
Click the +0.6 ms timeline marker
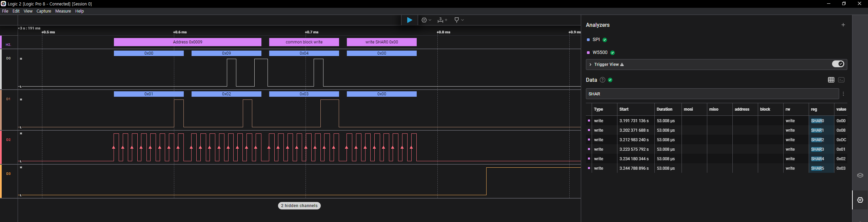(x=180, y=32)
